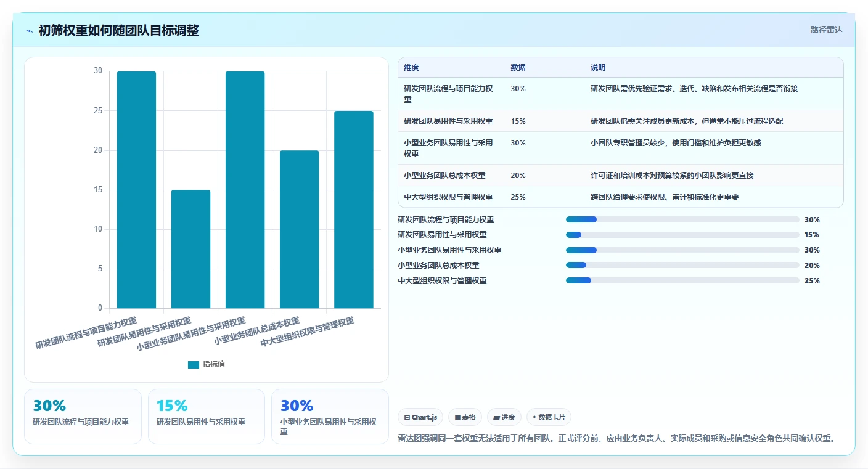
Task: Click the progress bar for 小型业务团队易用性与采用权重
Action: (x=682, y=250)
